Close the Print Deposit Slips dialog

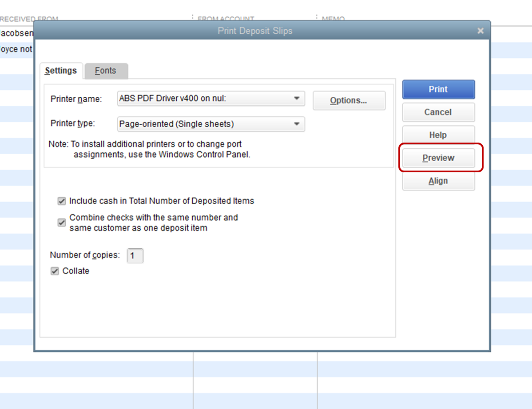[480, 31]
